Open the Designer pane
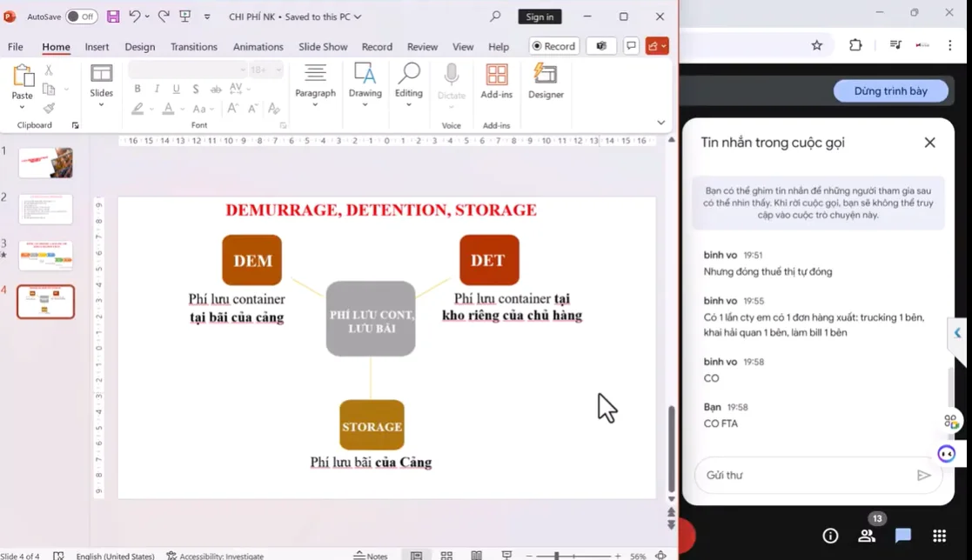This screenshot has height=560, width=972. [x=546, y=81]
